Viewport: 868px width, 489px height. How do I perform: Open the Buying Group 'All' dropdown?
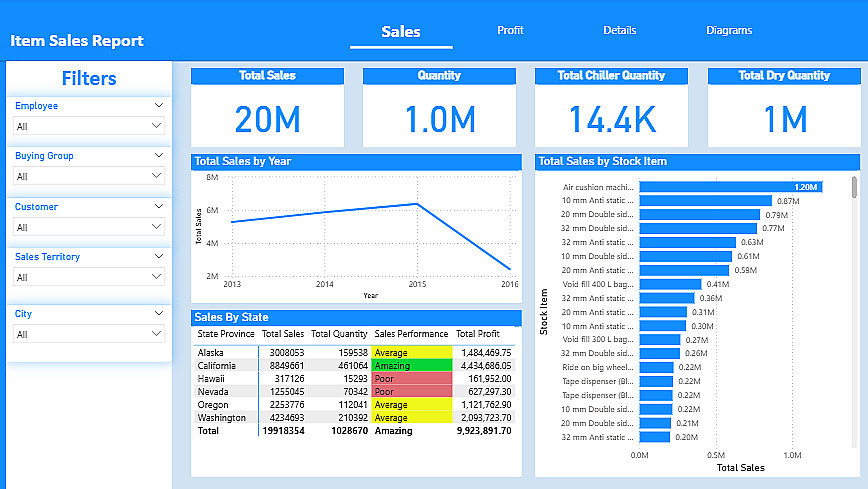coord(89,176)
